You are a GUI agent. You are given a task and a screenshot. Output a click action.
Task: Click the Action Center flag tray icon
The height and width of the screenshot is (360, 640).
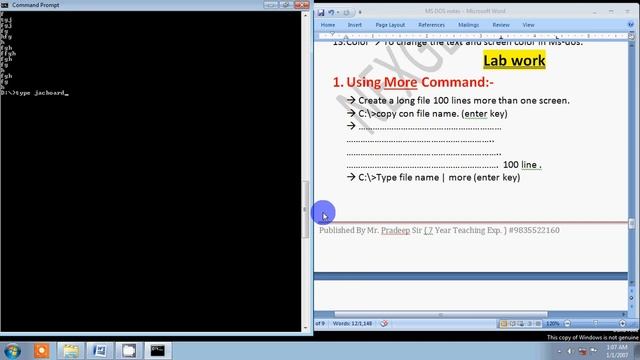[594, 351]
